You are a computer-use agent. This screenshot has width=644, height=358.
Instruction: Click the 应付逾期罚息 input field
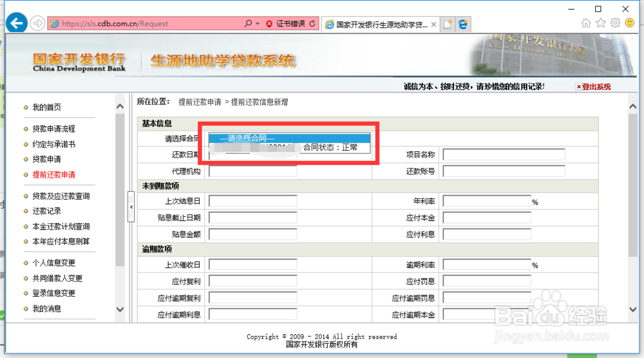click(x=487, y=297)
